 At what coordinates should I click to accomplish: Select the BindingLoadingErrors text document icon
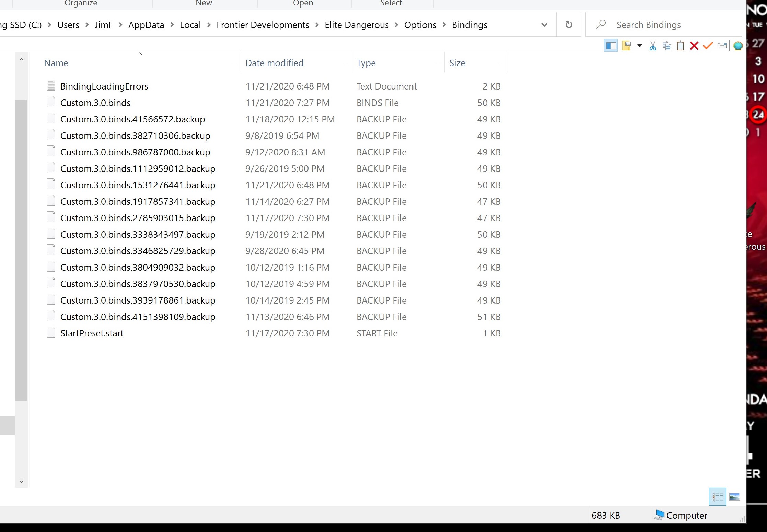click(x=51, y=85)
